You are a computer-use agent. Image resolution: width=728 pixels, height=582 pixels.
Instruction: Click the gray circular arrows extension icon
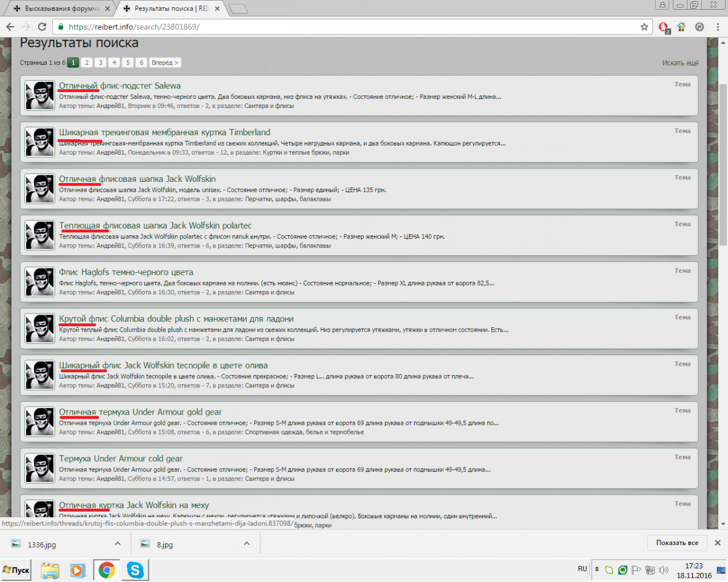pos(699,27)
